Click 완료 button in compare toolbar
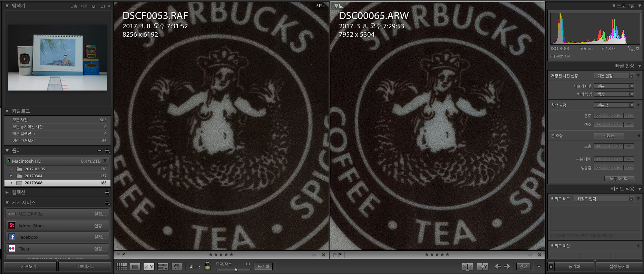 tap(523, 266)
